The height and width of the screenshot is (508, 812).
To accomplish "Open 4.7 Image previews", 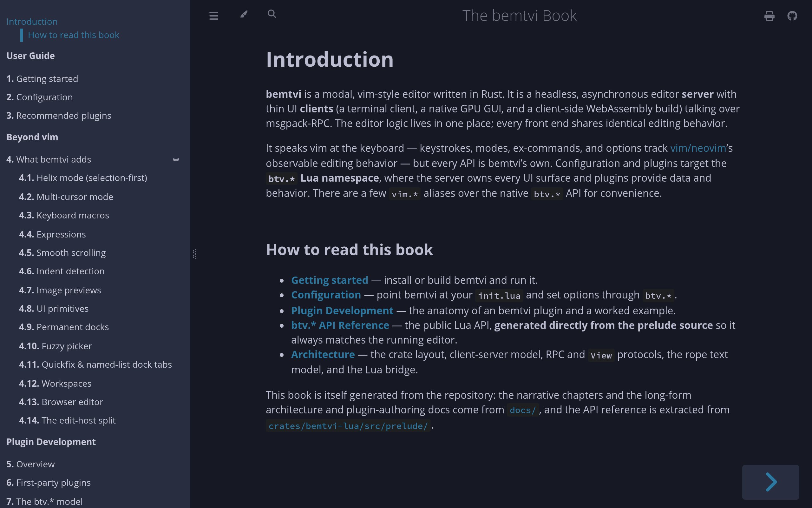I will [60, 290].
